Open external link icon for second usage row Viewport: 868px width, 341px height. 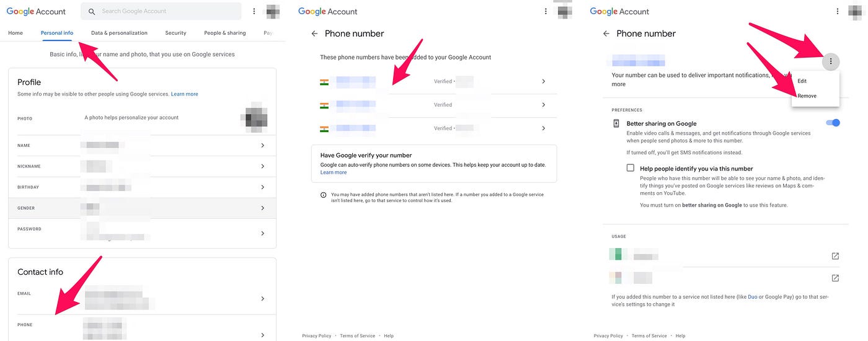coord(835,278)
